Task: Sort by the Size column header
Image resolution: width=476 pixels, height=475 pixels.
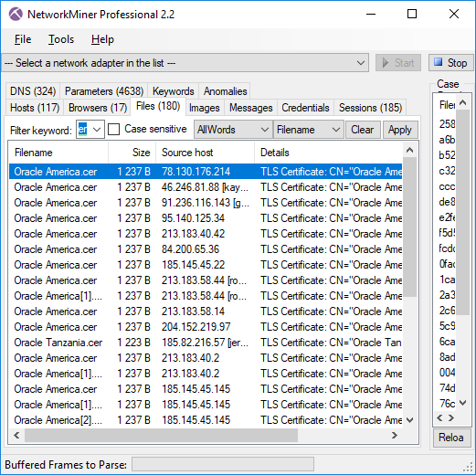Action: pyautogui.click(x=132, y=153)
